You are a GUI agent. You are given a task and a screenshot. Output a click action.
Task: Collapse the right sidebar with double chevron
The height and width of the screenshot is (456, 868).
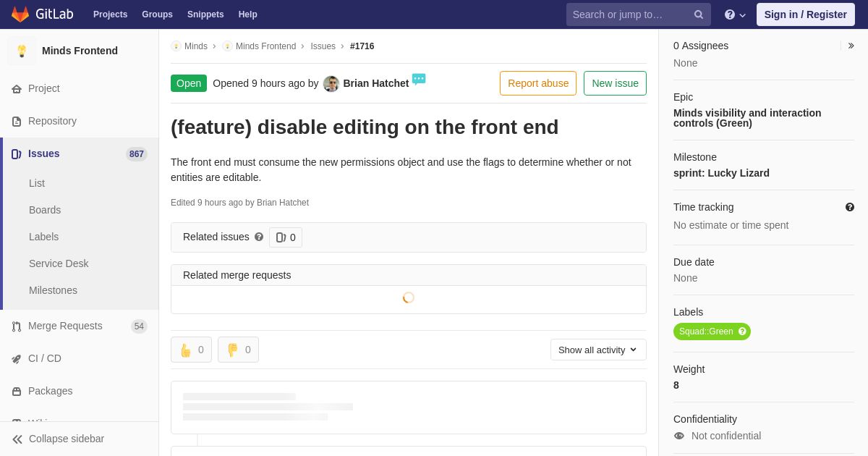click(x=851, y=46)
